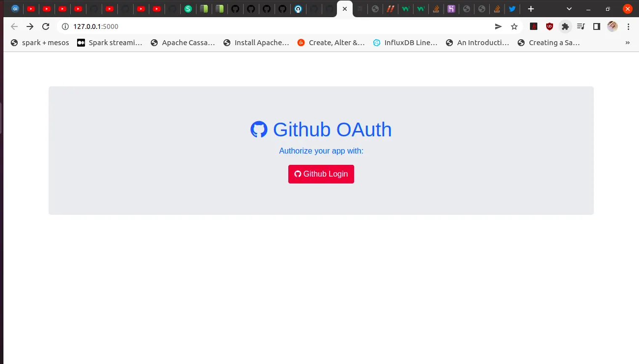The image size is (639, 364).
Task: Open the browser Extensions puzzle-piece icon
Action: pyautogui.click(x=565, y=26)
